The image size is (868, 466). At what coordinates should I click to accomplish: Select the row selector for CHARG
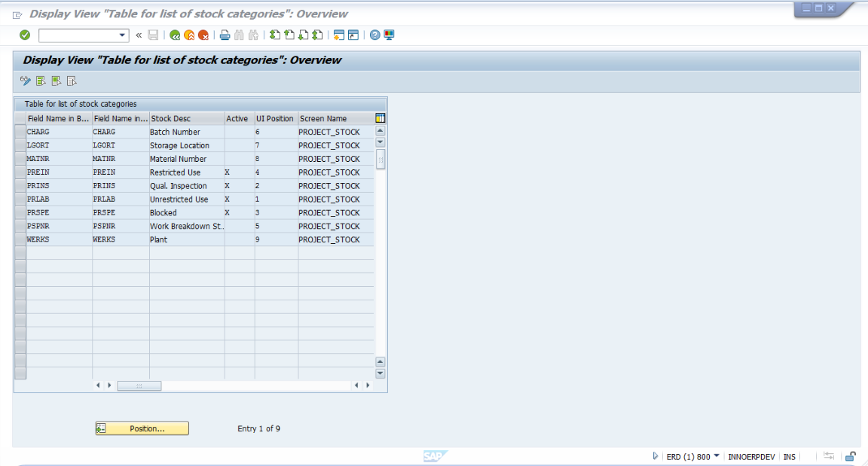click(x=20, y=132)
